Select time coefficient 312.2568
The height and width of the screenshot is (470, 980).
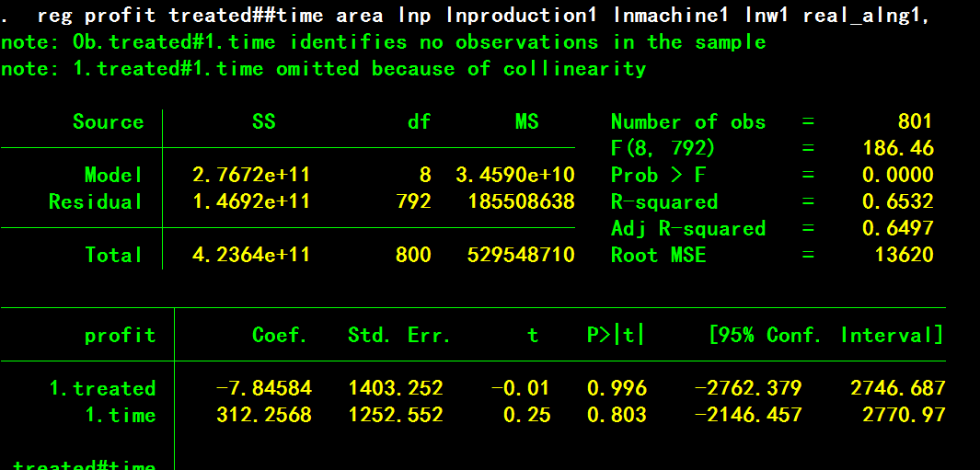(x=263, y=416)
